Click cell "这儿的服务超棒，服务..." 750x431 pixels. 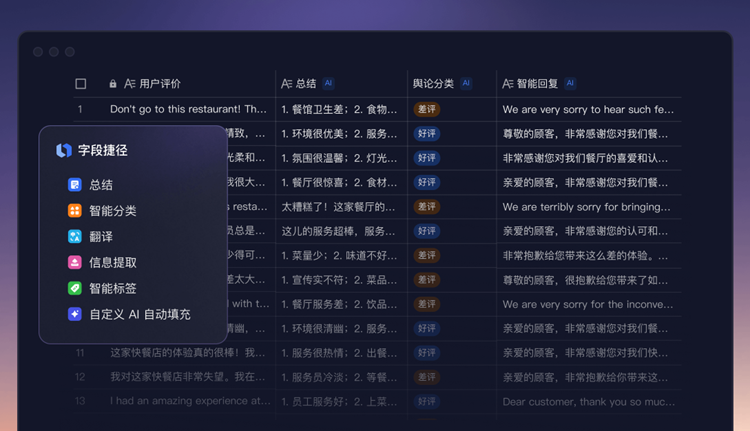point(339,231)
